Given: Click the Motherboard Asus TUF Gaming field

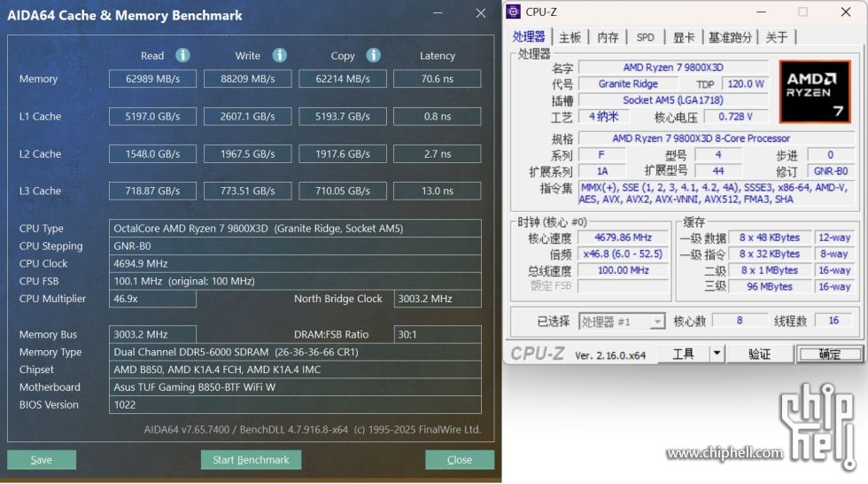Looking at the screenshot, I should [295, 387].
